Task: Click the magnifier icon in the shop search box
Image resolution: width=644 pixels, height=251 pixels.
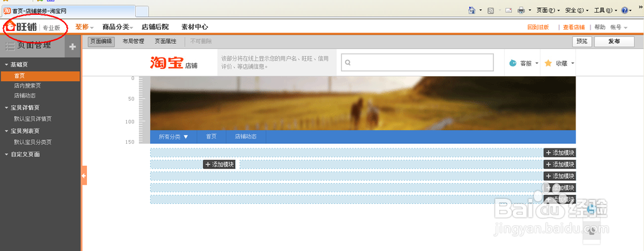Action: 348,63
